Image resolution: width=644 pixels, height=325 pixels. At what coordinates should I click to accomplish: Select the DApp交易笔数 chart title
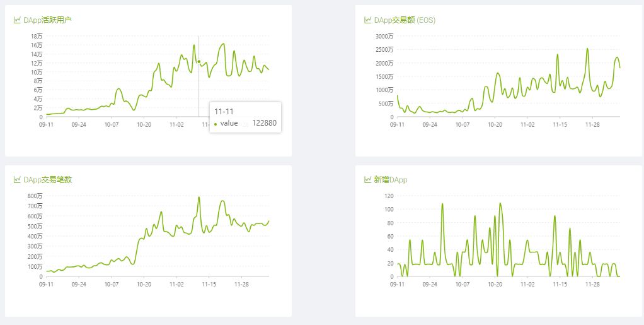click(48, 179)
